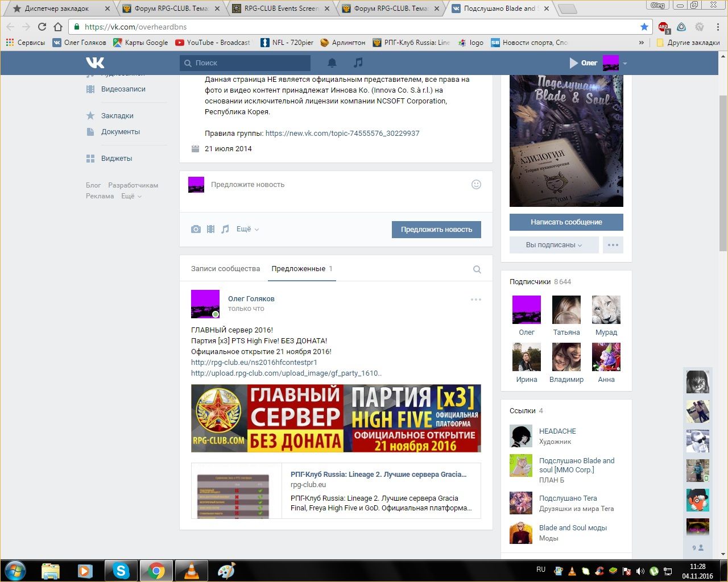Image resolution: width=728 pixels, height=582 pixels.
Task: Switch to RPG-CLUB Events Screen tab
Action: tap(281, 9)
